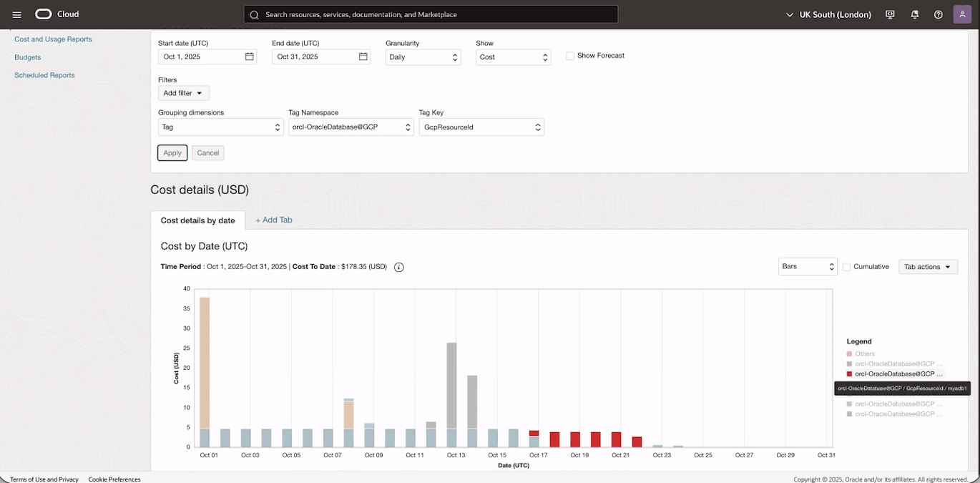Viewport: 980px width, 483px height.
Task: Click the resources search field
Action: (x=430, y=14)
